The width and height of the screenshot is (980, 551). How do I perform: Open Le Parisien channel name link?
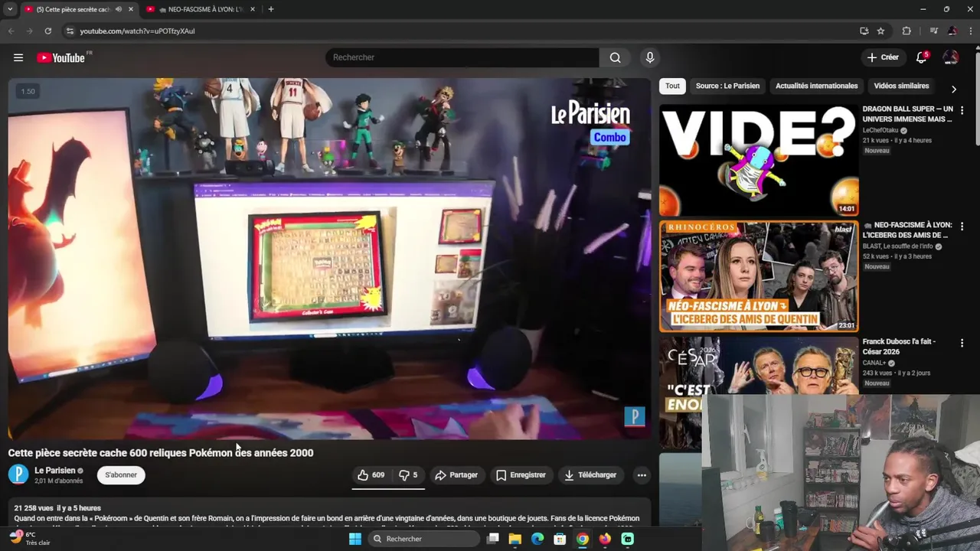tap(55, 471)
